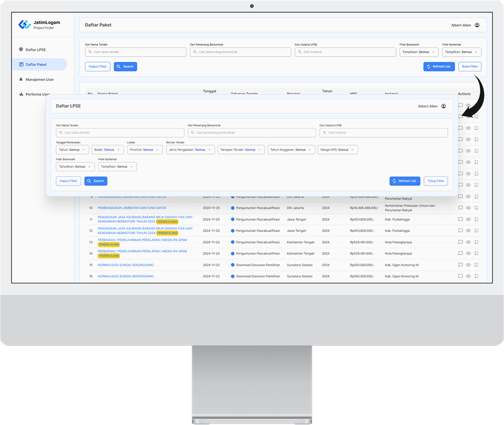
Task: Click Refresh List beside Tutup Filter
Action: click(x=404, y=181)
